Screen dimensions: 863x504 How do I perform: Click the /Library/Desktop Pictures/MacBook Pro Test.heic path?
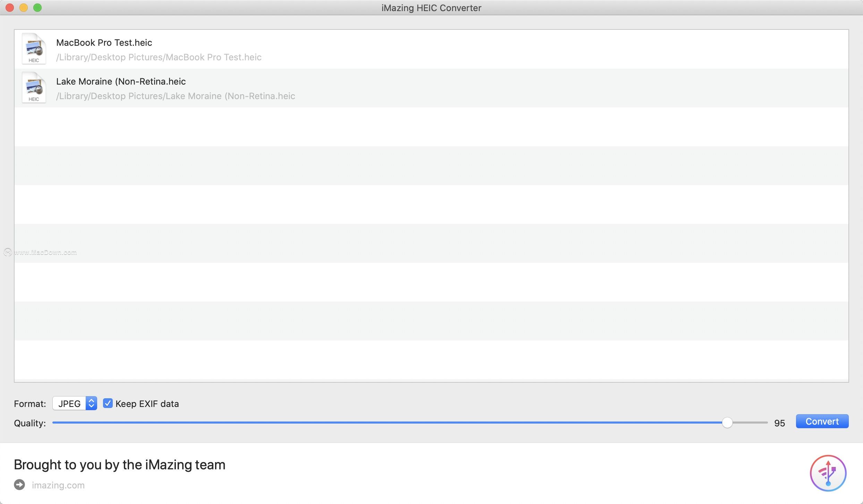click(159, 57)
